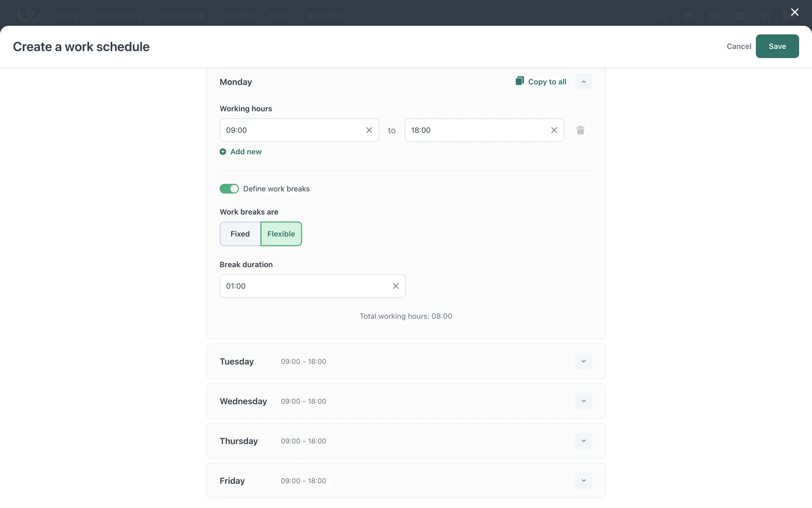Click the trash icon to delete working hours

coord(580,130)
